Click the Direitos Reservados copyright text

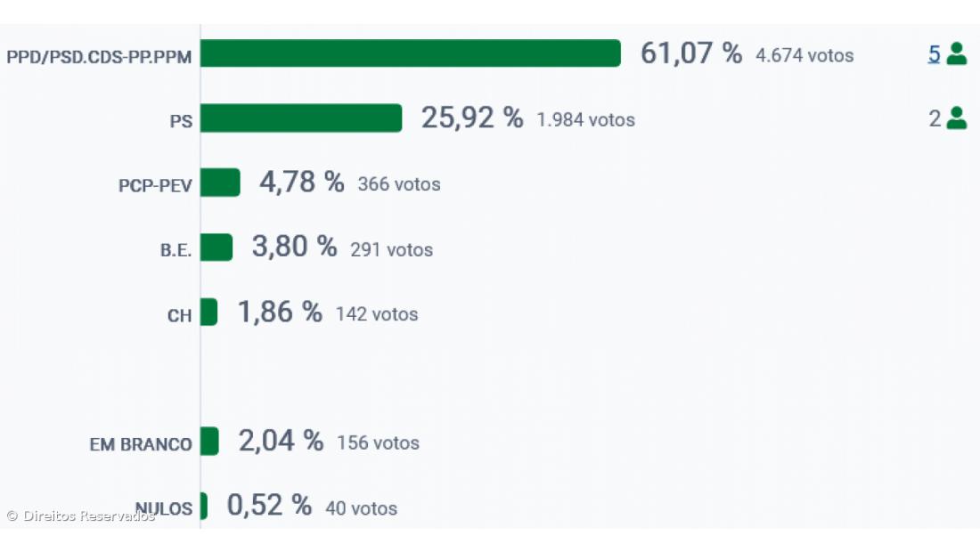[80, 516]
